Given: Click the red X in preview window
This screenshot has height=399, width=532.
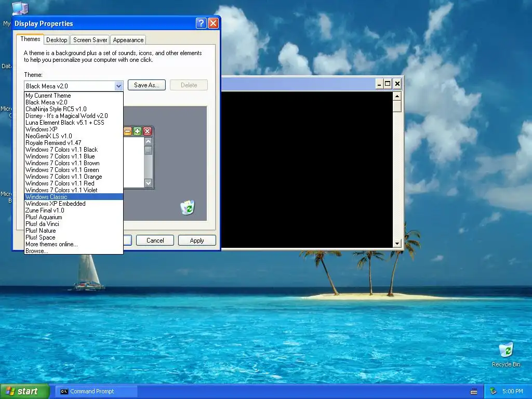Looking at the screenshot, I should coord(147,131).
